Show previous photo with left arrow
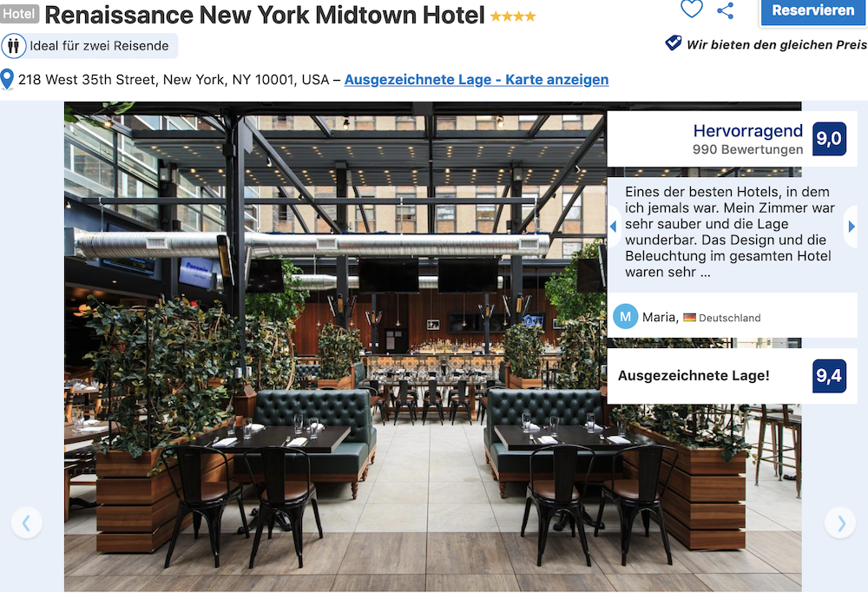868x593 pixels. [x=26, y=523]
